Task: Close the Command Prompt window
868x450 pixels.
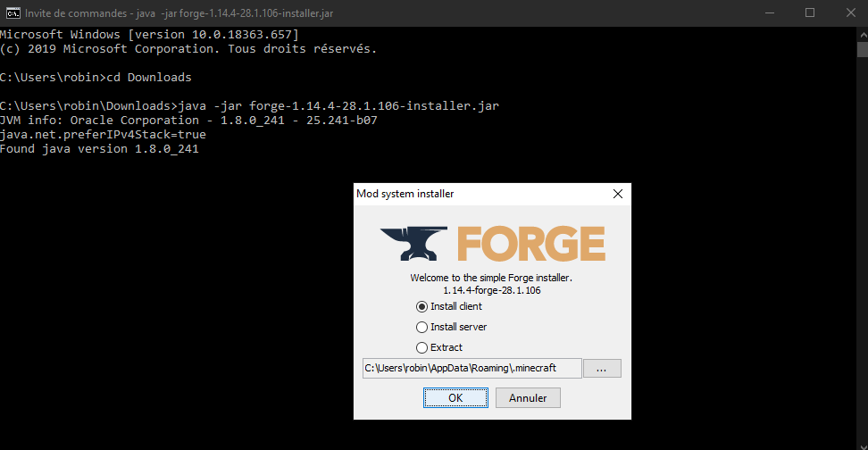Action: (x=849, y=12)
